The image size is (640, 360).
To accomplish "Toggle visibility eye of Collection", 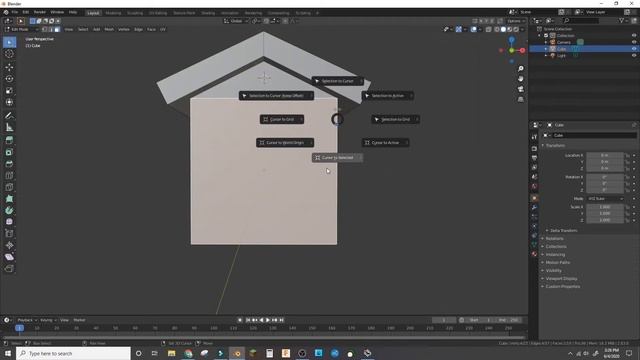I will coord(634,36).
